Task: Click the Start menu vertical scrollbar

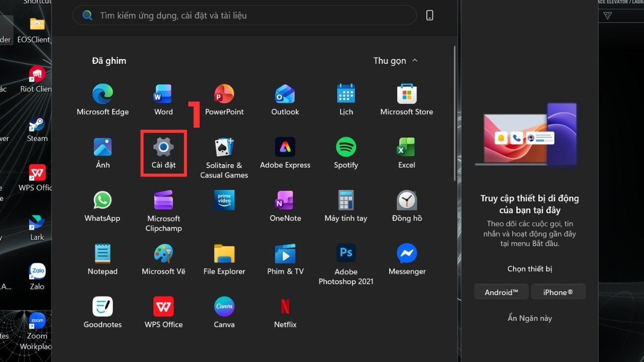Action: (455, 114)
